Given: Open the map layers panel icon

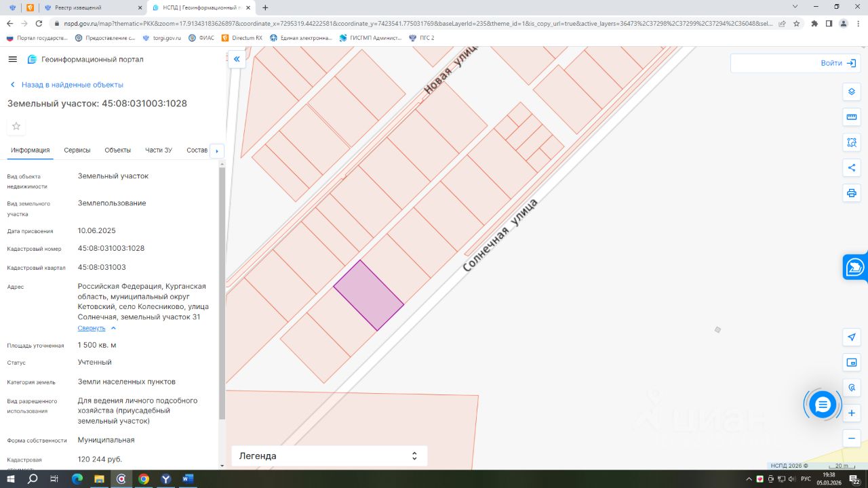Looking at the screenshot, I should [x=852, y=91].
